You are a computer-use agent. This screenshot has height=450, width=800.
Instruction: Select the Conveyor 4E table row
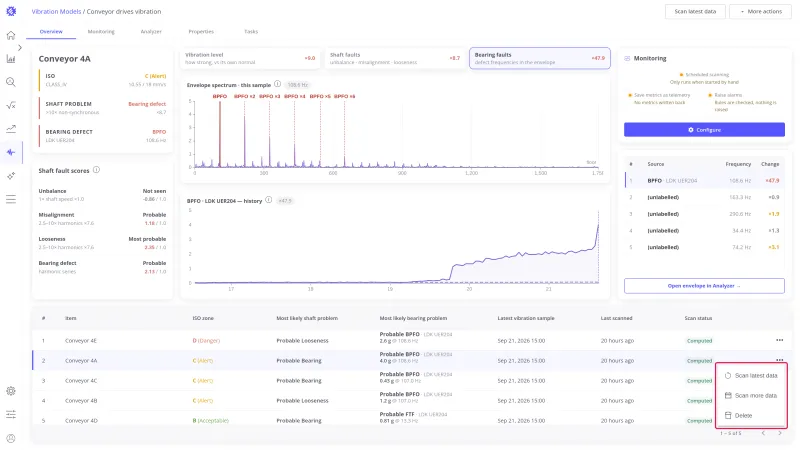[411, 340]
